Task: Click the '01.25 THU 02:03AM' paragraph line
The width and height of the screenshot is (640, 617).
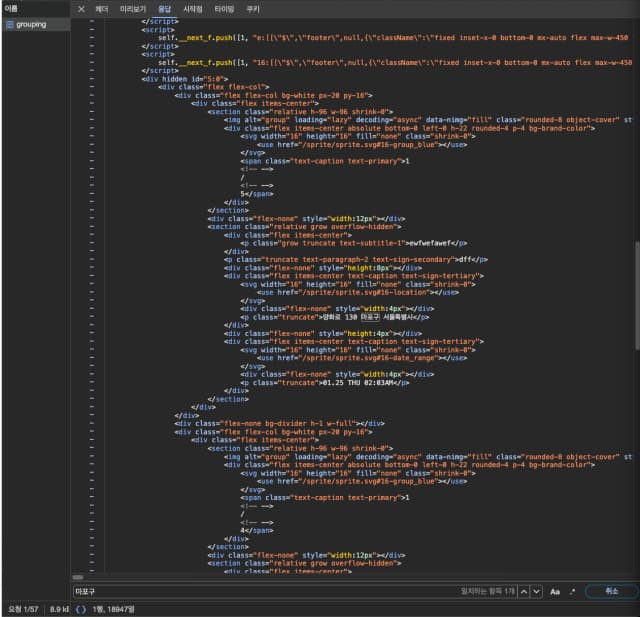Action: 324,383
